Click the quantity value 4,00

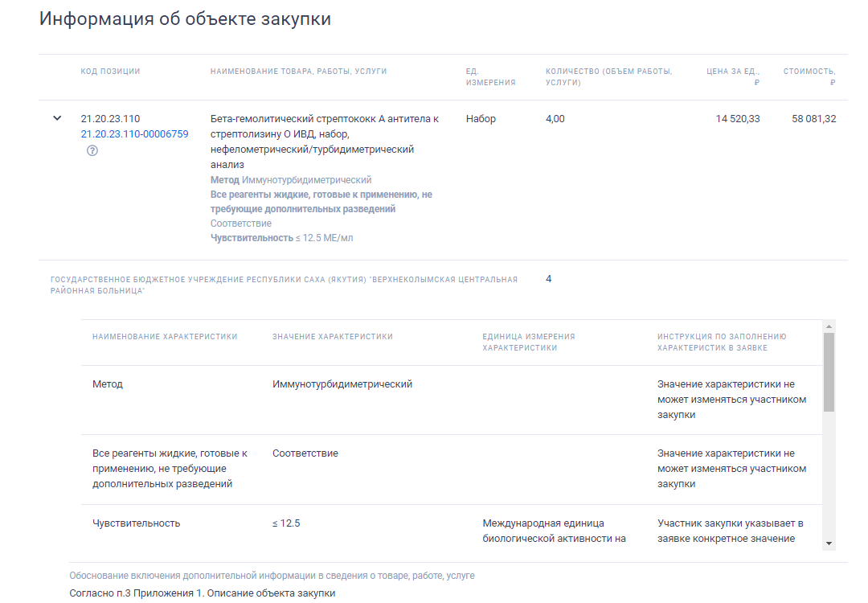(x=555, y=118)
